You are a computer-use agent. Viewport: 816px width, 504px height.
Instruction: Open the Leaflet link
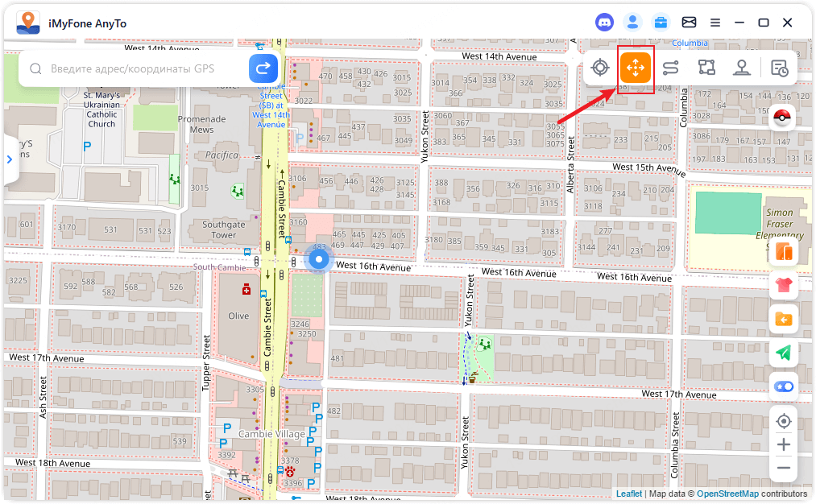(x=629, y=494)
